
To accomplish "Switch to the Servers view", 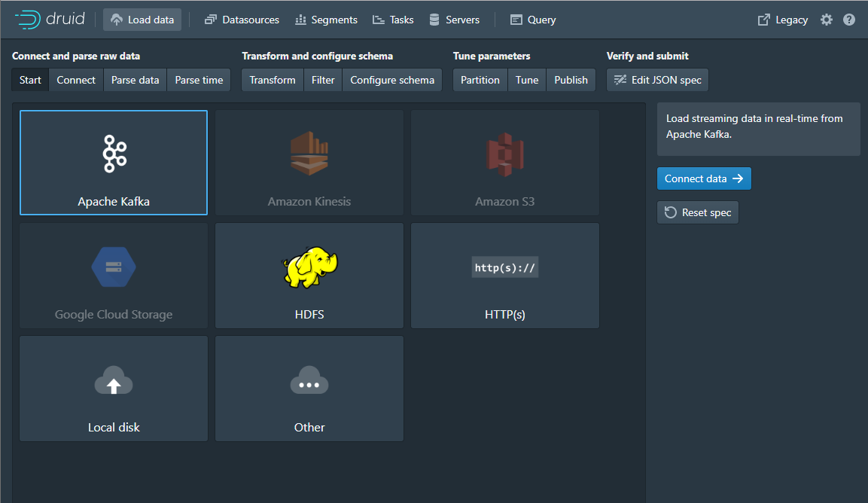I will tap(455, 20).
